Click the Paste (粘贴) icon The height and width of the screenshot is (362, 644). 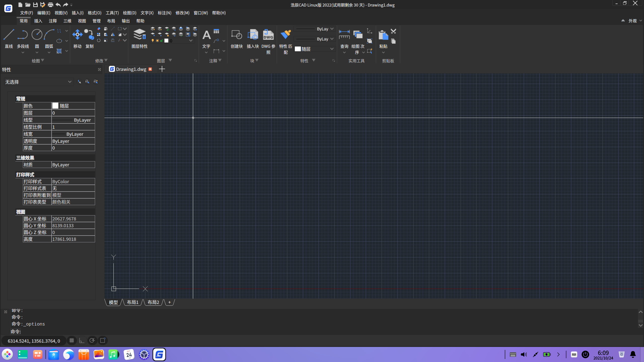(383, 35)
